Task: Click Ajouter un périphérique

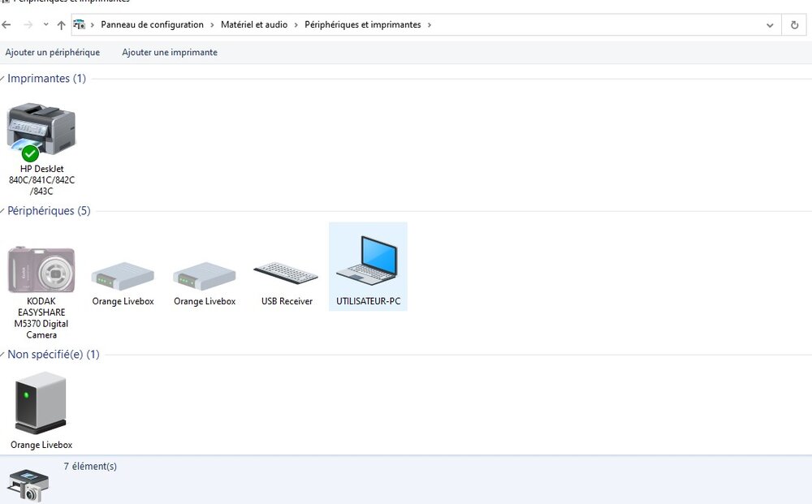Action: pos(53,52)
